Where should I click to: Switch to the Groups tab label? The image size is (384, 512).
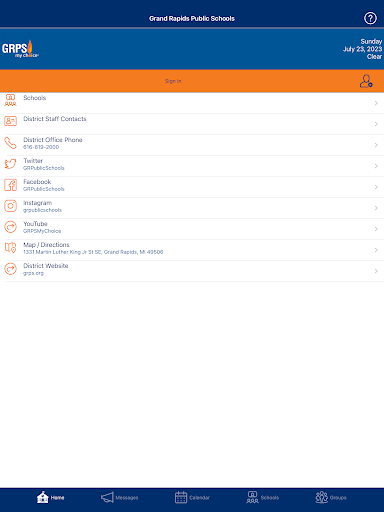tap(338, 498)
